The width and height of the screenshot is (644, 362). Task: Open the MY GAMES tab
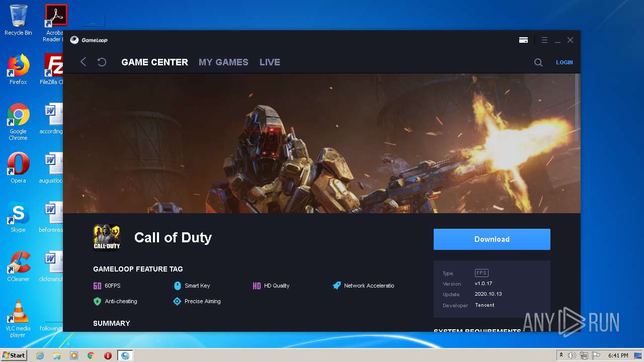tap(223, 62)
